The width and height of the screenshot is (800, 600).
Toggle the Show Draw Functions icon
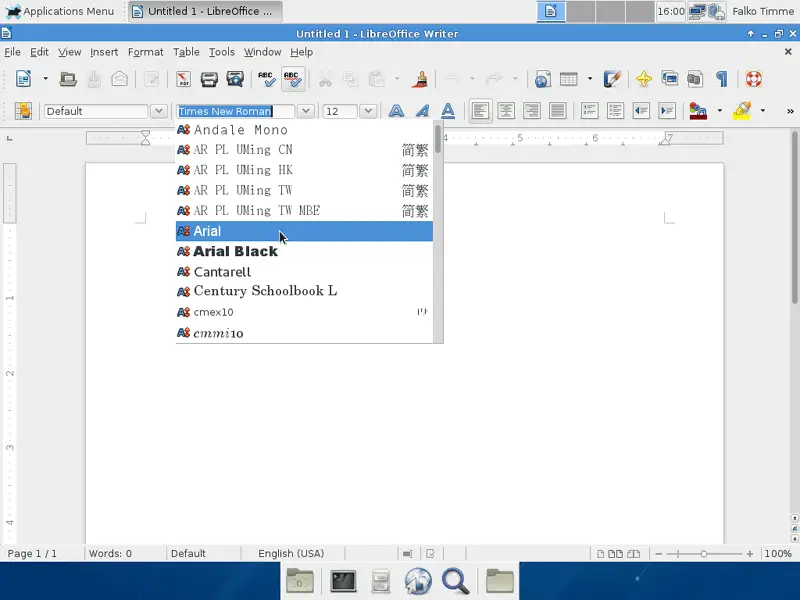point(612,79)
